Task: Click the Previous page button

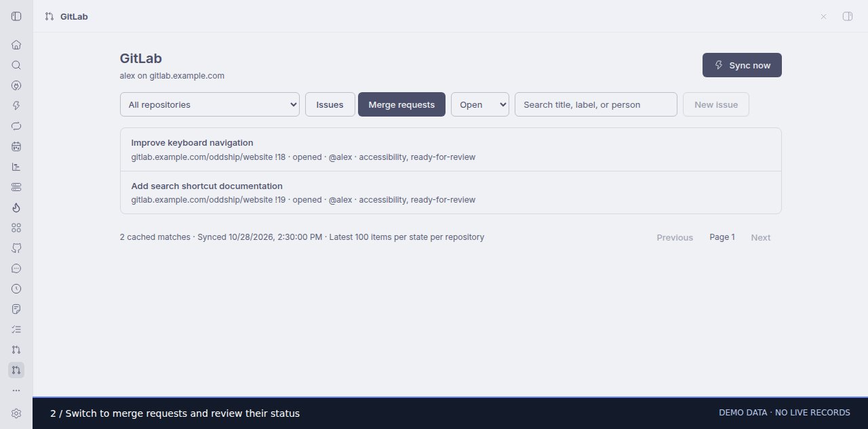Action: pos(675,237)
